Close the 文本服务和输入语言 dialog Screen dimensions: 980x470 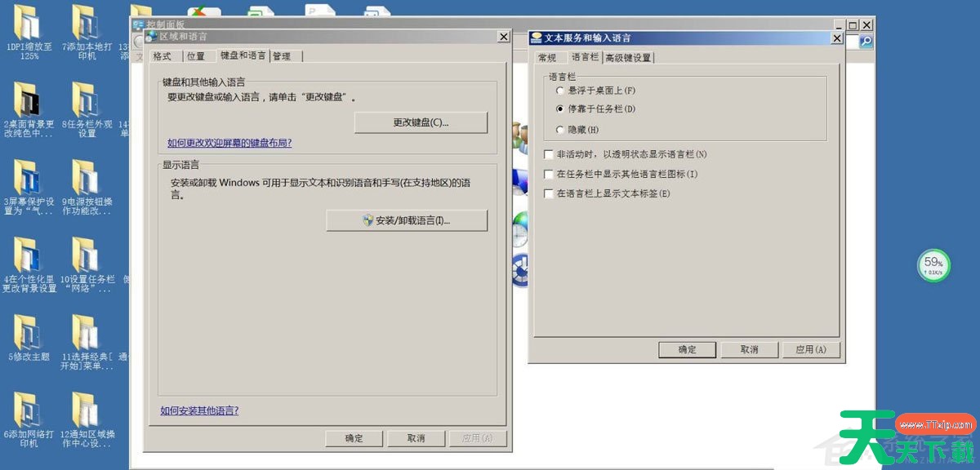(x=836, y=38)
